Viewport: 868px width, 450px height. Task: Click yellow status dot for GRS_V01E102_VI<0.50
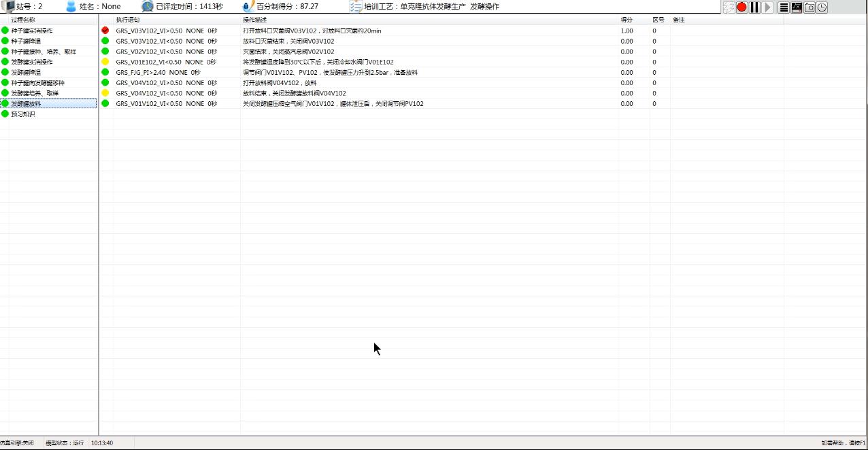(x=105, y=62)
